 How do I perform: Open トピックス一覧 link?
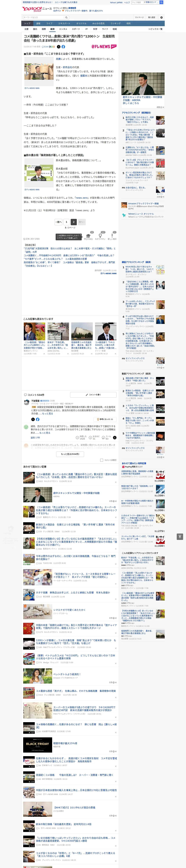pos(155,29)
